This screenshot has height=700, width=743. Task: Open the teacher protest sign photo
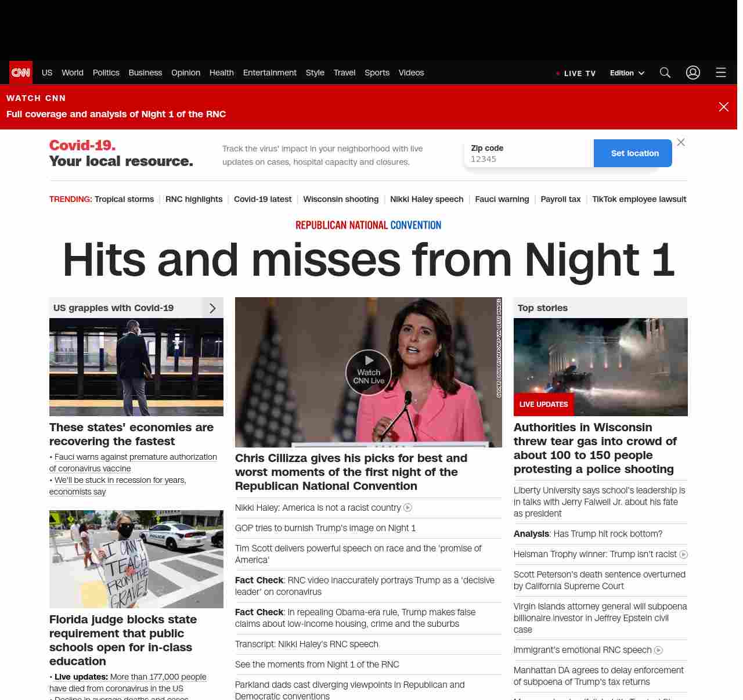[136, 559]
